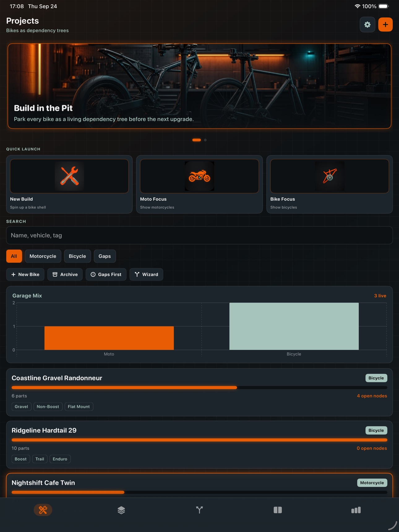Show only Gaps filter chip
This screenshot has width=399, height=532.
[x=105, y=256]
